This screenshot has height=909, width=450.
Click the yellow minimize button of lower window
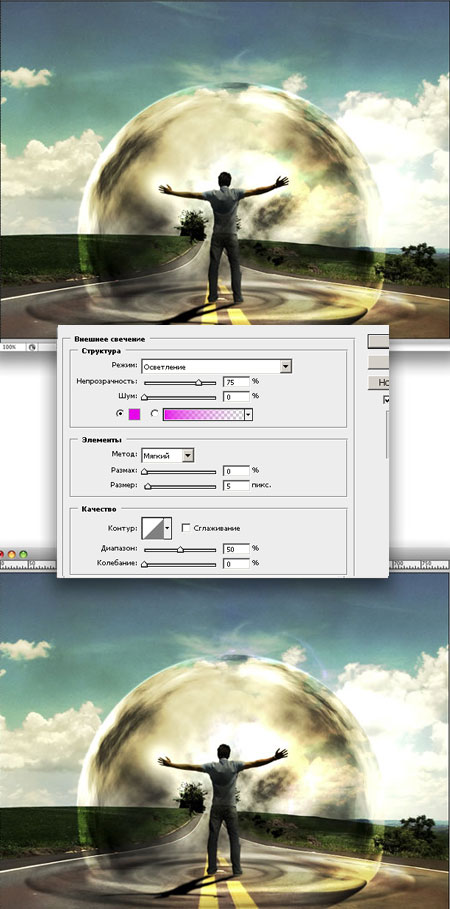pos(12,554)
